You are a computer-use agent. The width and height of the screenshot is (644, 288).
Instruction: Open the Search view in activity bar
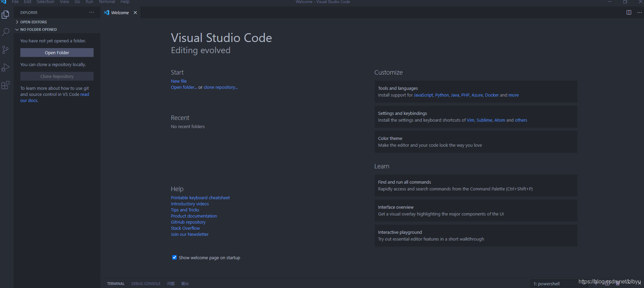pyautogui.click(x=5, y=32)
